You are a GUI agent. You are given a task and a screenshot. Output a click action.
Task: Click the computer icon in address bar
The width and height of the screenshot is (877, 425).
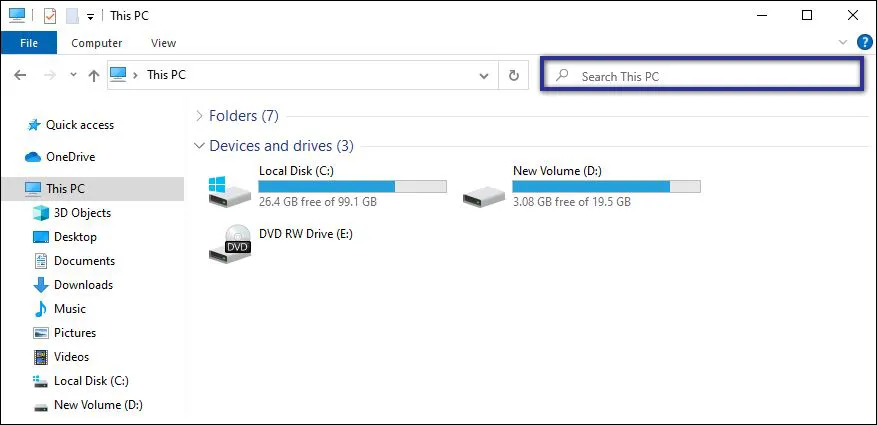tap(119, 74)
